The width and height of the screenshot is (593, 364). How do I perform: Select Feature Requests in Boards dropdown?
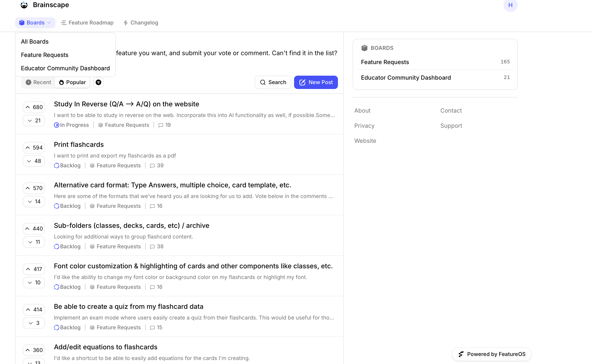(x=45, y=55)
